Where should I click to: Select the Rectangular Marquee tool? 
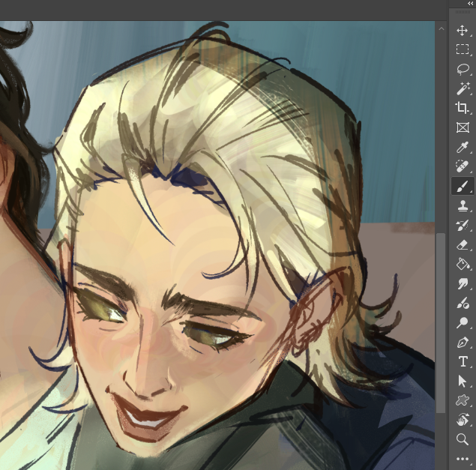462,49
